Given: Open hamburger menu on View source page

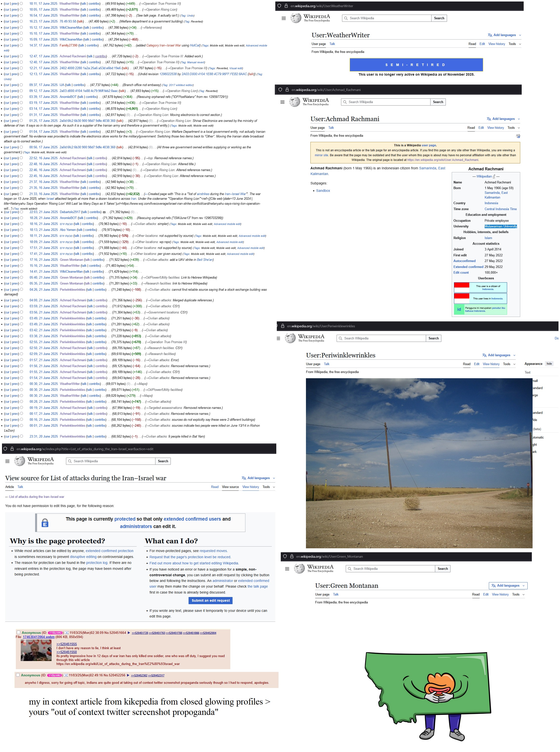Looking at the screenshot, I should pyautogui.click(x=7, y=461).
